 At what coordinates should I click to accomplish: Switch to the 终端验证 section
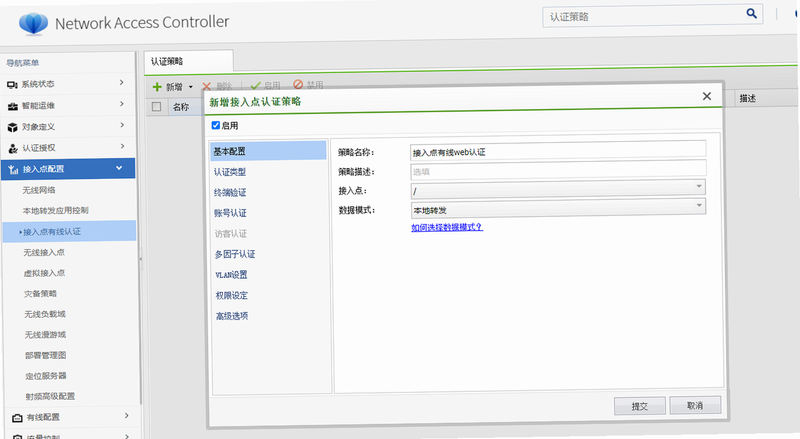[230, 192]
